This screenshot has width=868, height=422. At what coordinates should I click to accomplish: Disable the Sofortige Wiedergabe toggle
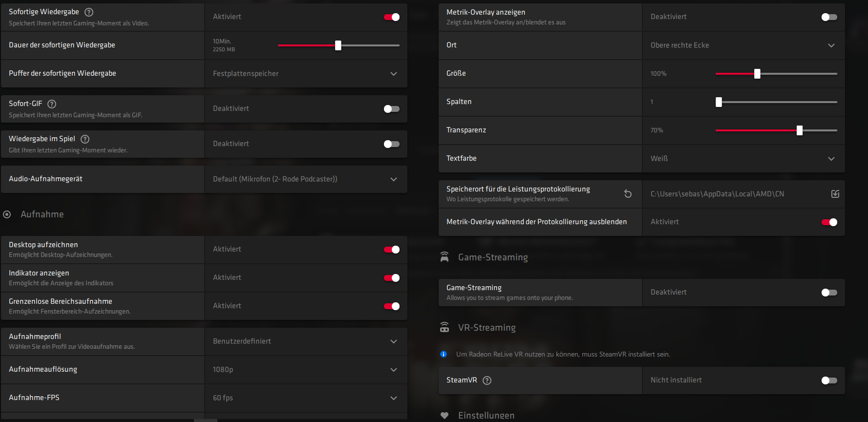coord(392,17)
